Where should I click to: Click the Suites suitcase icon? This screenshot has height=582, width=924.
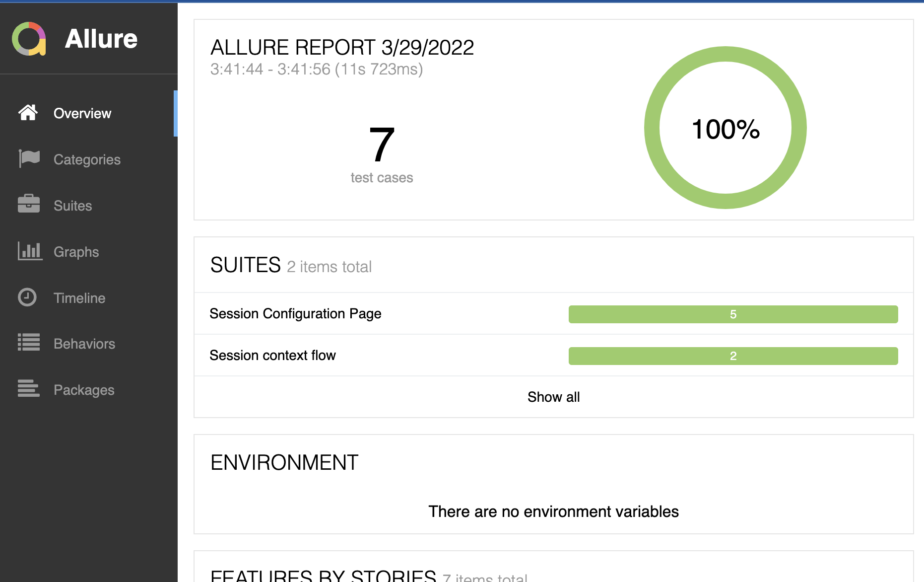click(x=28, y=205)
